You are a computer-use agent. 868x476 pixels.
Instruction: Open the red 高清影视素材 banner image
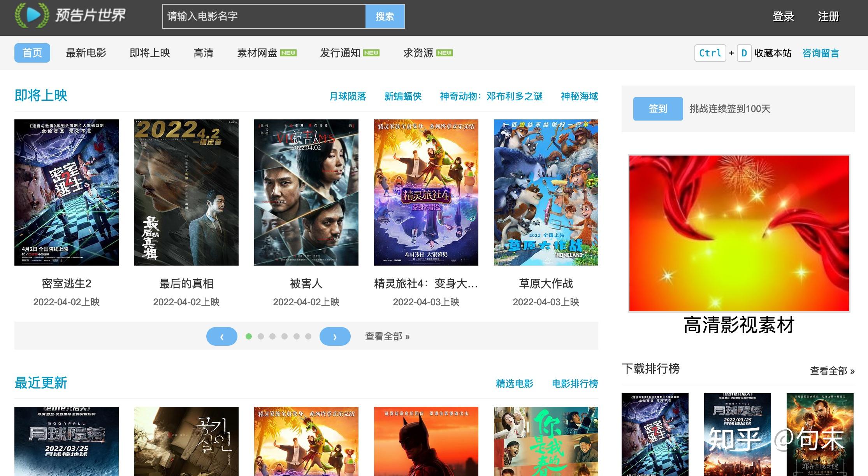coord(739,233)
